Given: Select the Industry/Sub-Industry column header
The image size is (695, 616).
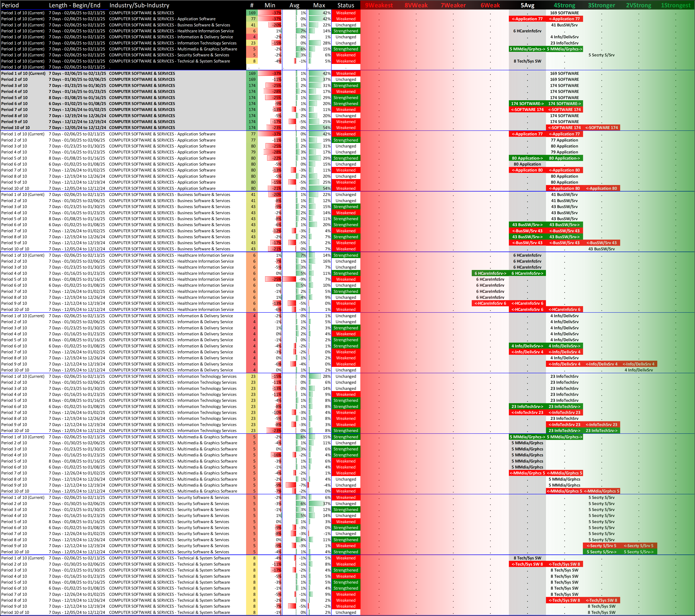Looking at the screenshot, I should (x=139, y=5).
